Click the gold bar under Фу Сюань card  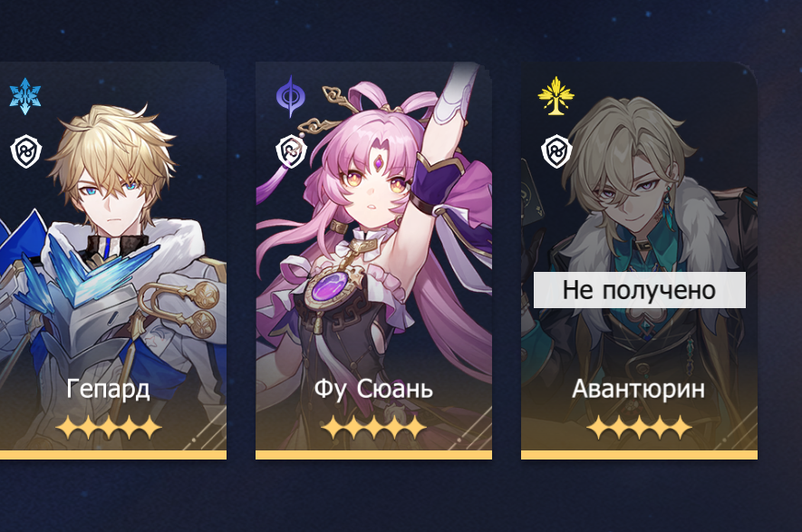374,455
